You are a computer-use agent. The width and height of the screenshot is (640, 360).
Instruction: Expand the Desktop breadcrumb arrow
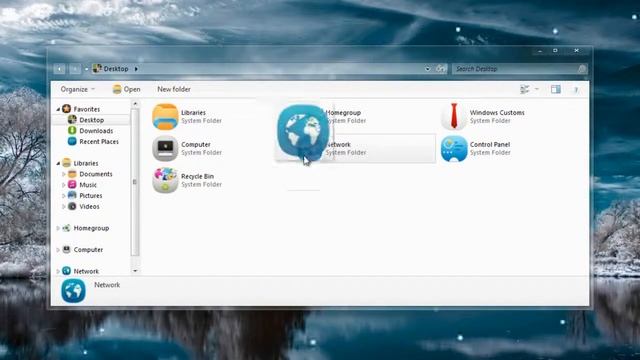pyautogui.click(x=136, y=69)
